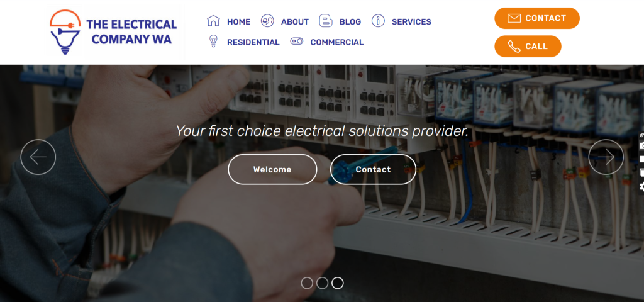Viewport: 644px width, 302px height.
Task: Select the first slide indicator dot
Action: coord(307,283)
